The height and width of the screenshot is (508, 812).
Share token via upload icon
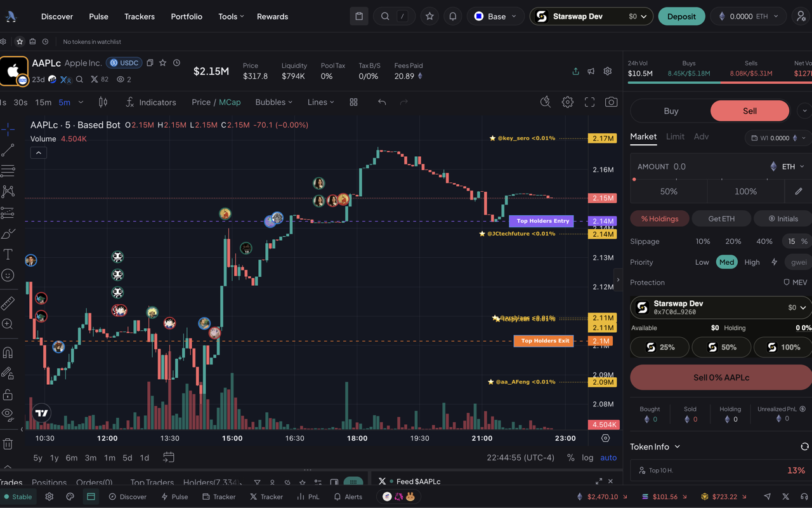point(575,71)
